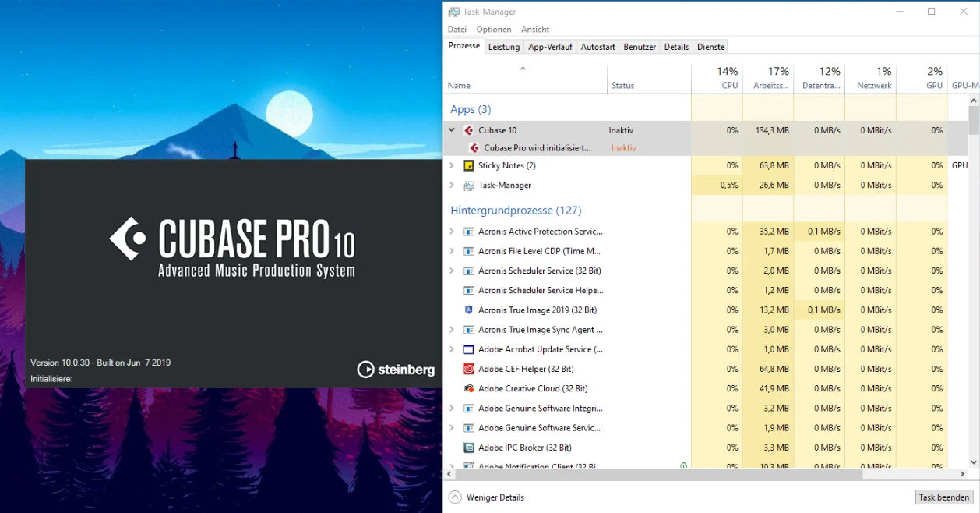
Task: Select the Prozesse tab
Action: 464,46
